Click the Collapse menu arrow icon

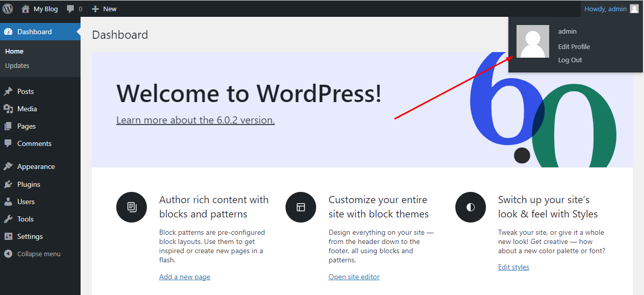click(8, 254)
